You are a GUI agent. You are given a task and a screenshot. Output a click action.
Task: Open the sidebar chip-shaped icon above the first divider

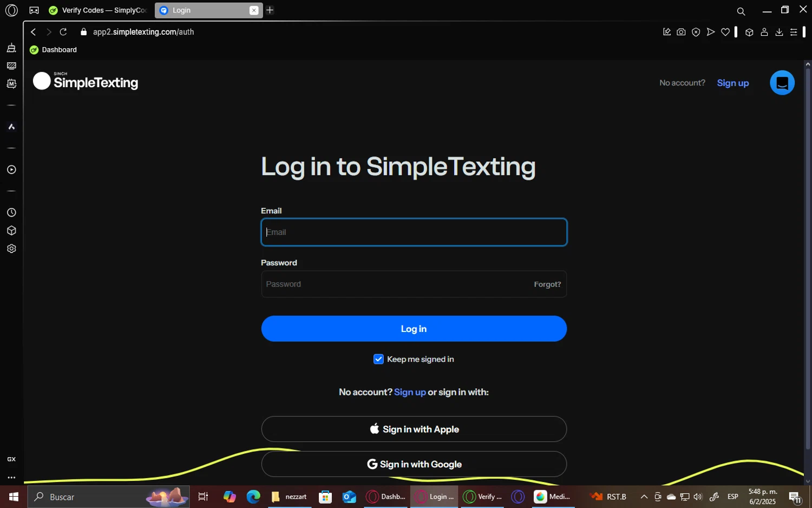coord(11,84)
